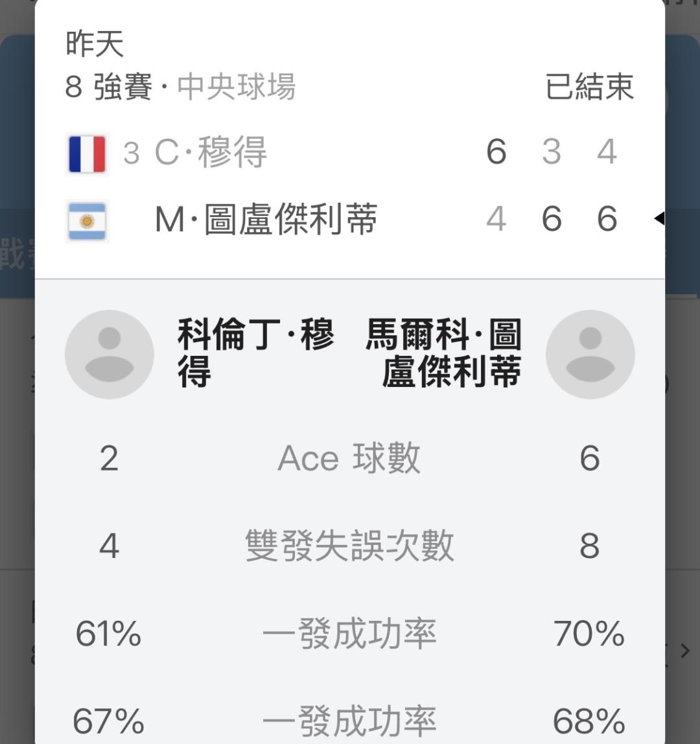This screenshot has height=744, width=700.
Task: Click Trungelliti's double fault count of 8
Action: point(589,546)
